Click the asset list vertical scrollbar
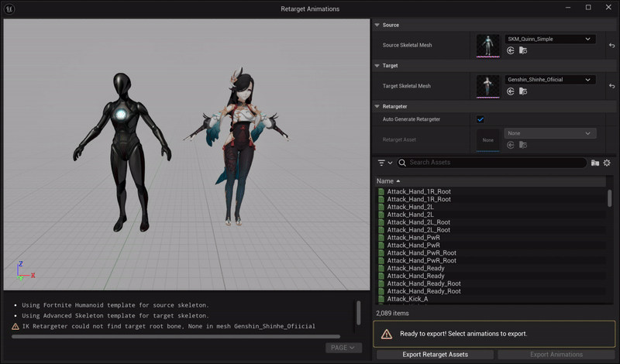 point(609,198)
